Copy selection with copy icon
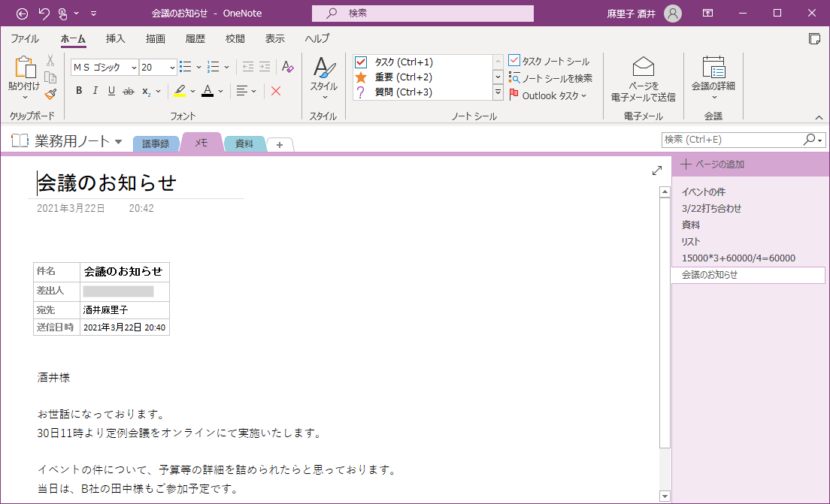 point(50,77)
